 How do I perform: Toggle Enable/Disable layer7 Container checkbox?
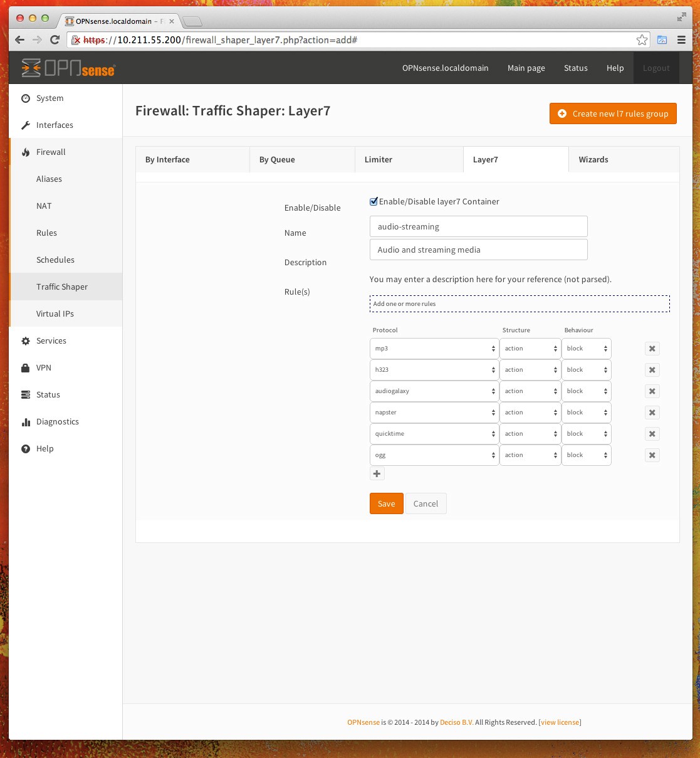point(374,202)
